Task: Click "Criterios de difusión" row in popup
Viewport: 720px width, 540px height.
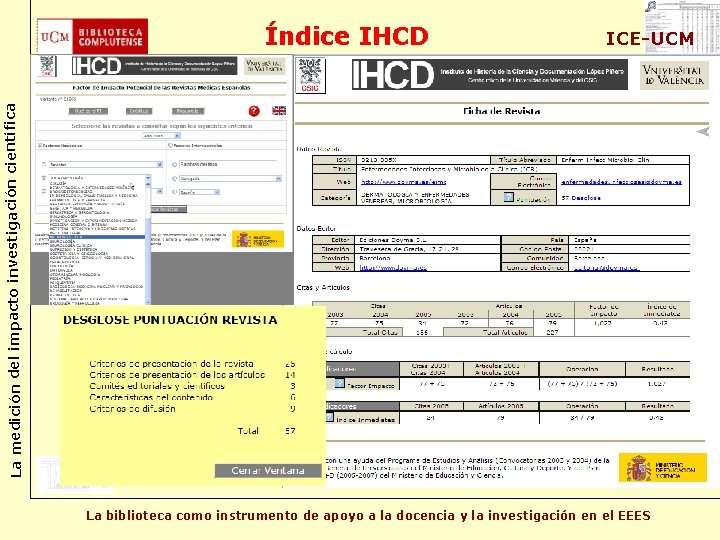Action: (192, 409)
